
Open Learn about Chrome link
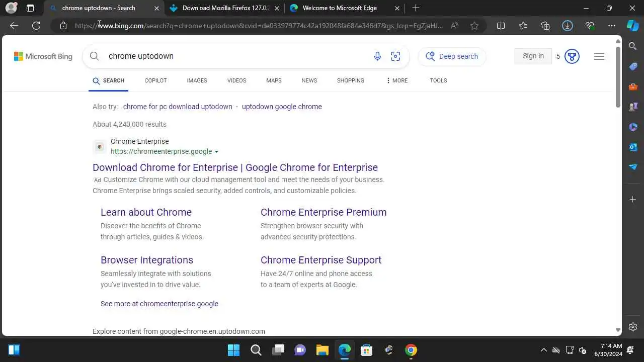coord(146,212)
